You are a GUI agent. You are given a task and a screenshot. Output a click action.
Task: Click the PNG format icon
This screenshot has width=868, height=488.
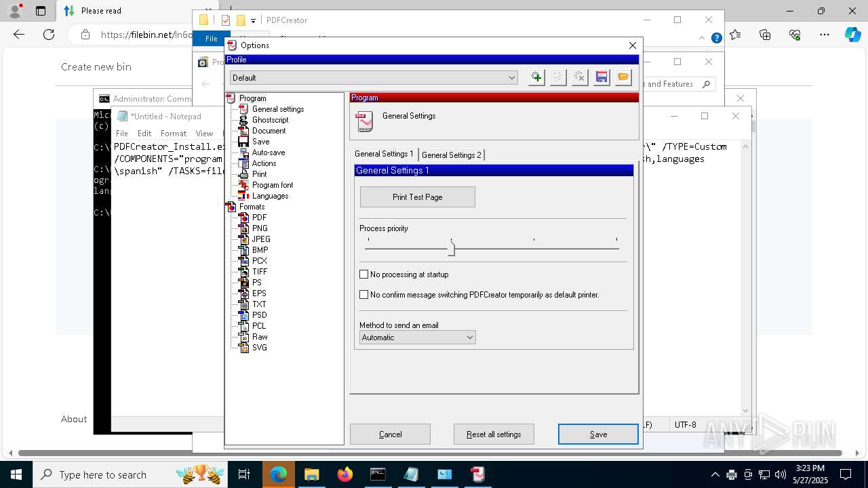(x=243, y=228)
